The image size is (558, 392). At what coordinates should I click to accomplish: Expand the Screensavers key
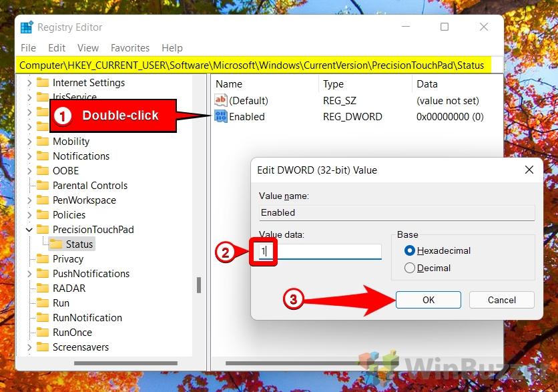pyautogui.click(x=29, y=347)
